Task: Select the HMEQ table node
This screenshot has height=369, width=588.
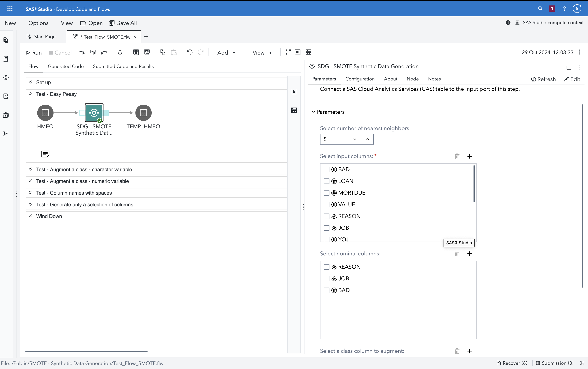Action: (45, 113)
